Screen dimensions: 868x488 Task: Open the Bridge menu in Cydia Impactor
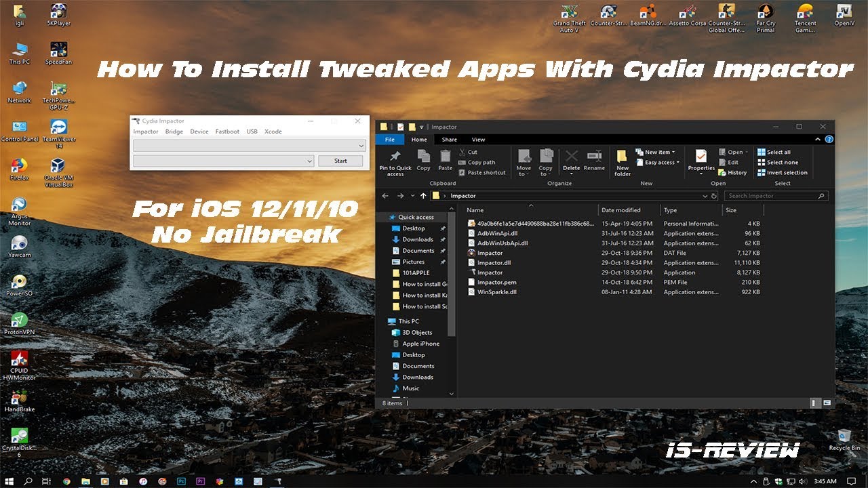174,131
